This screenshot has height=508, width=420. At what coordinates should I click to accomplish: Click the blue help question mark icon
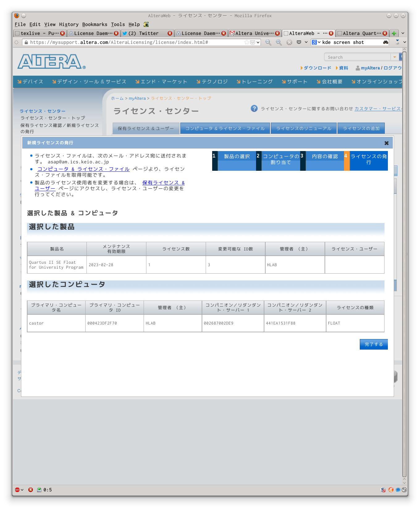pyautogui.click(x=254, y=108)
